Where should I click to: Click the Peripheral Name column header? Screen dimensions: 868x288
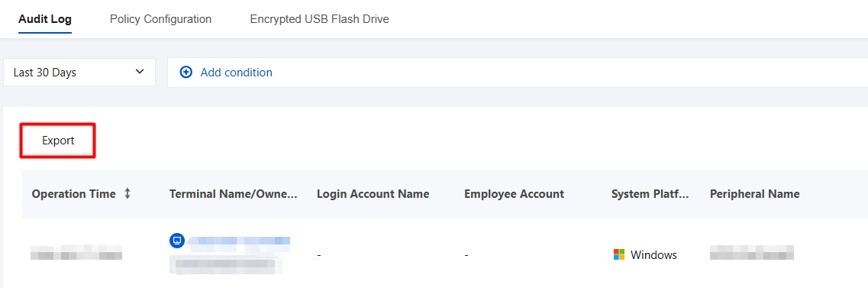754,194
